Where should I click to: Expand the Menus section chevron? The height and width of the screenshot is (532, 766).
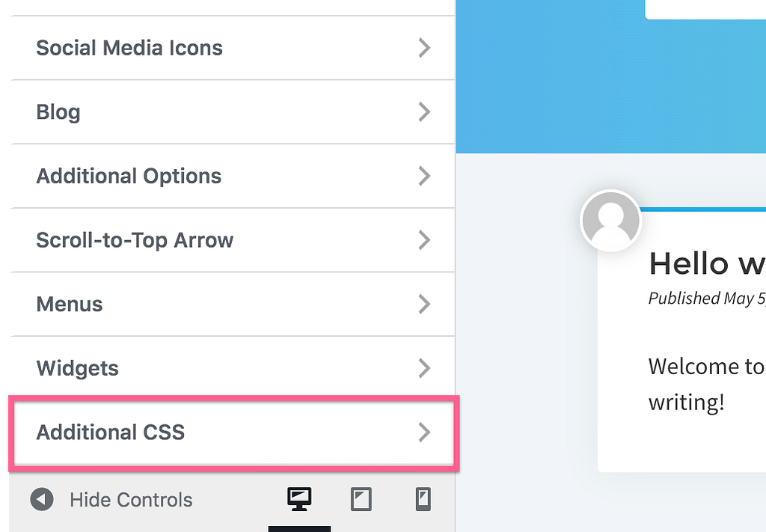(424, 305)
